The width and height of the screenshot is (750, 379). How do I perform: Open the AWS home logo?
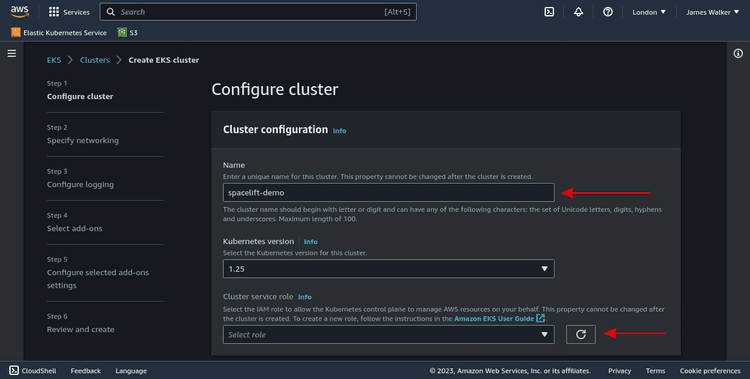point(20,11)
